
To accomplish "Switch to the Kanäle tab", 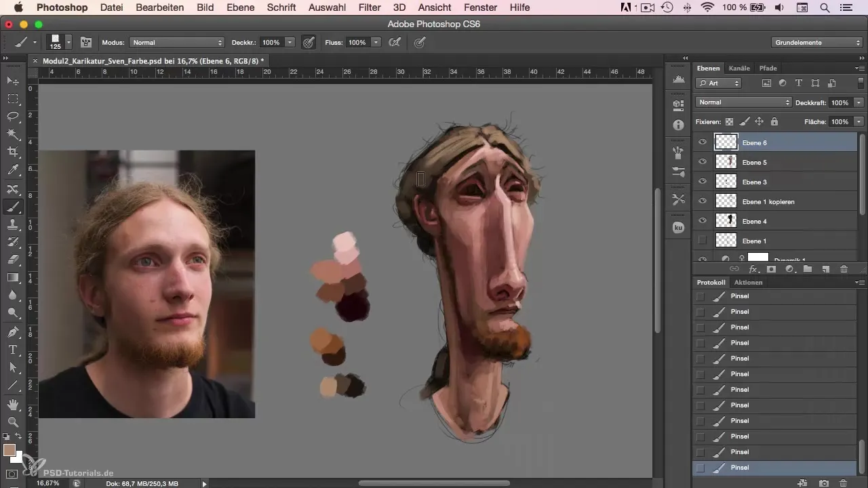I will click(739, 68).
